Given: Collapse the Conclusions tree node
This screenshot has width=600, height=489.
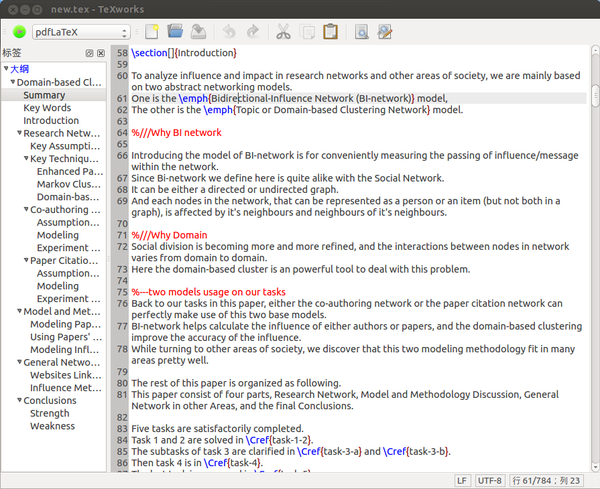Looking at the screenshot, I should [x=20, y=400].
